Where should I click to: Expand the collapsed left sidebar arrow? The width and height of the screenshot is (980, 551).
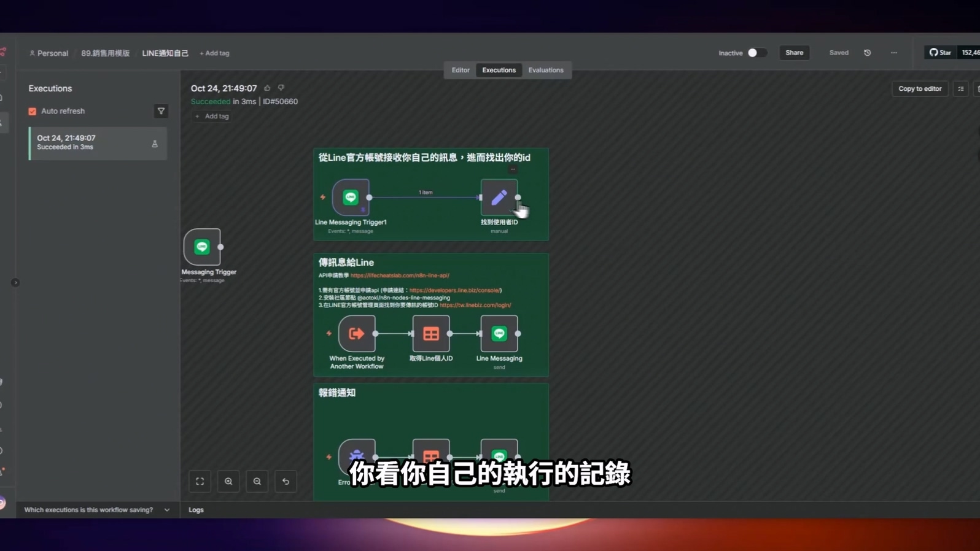(x=15, y=283)
